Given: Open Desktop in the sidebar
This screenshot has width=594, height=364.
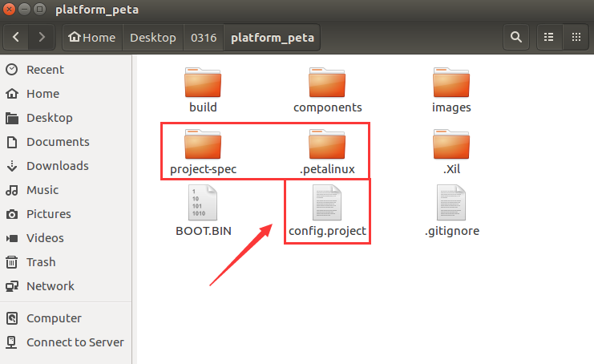Looking at the screenshot, I should pyautogui.click(x=66, y=118).
